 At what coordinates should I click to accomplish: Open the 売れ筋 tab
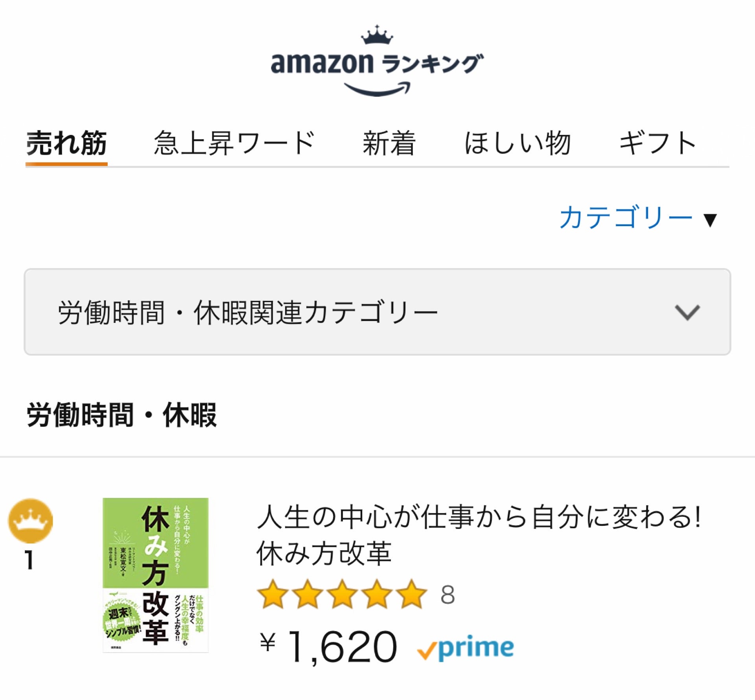(66, 144)
